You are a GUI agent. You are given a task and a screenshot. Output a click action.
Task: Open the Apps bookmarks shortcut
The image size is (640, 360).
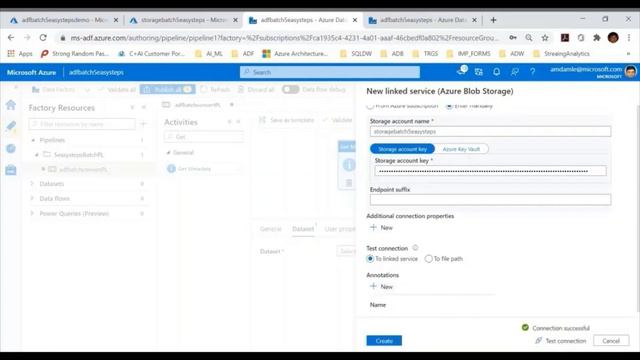20,53
